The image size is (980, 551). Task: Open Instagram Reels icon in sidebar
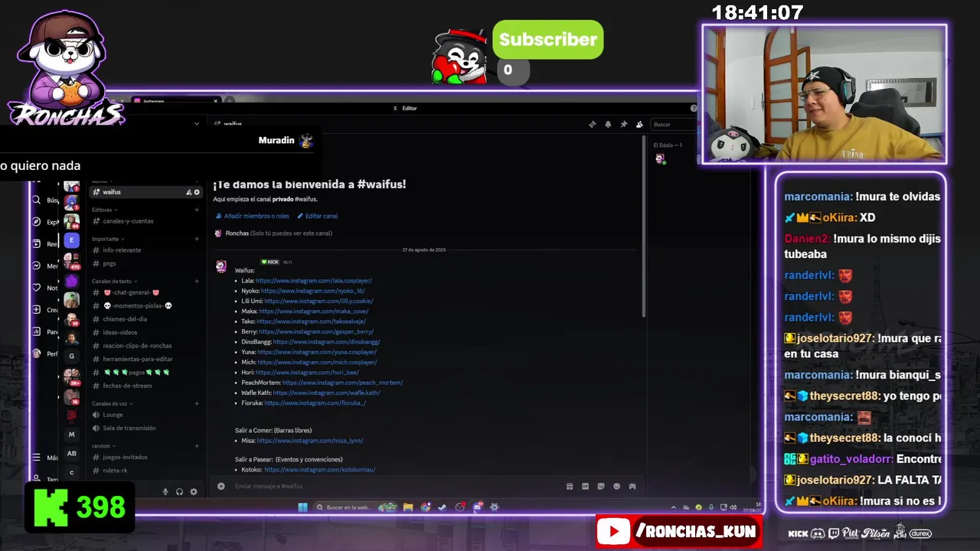coord(36,244)
